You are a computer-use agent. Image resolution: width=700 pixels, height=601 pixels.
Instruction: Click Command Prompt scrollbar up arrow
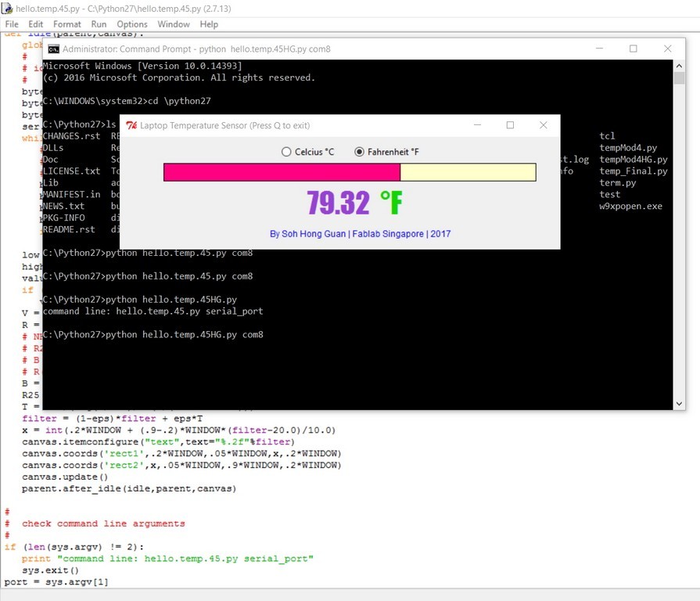coord(679,66)
